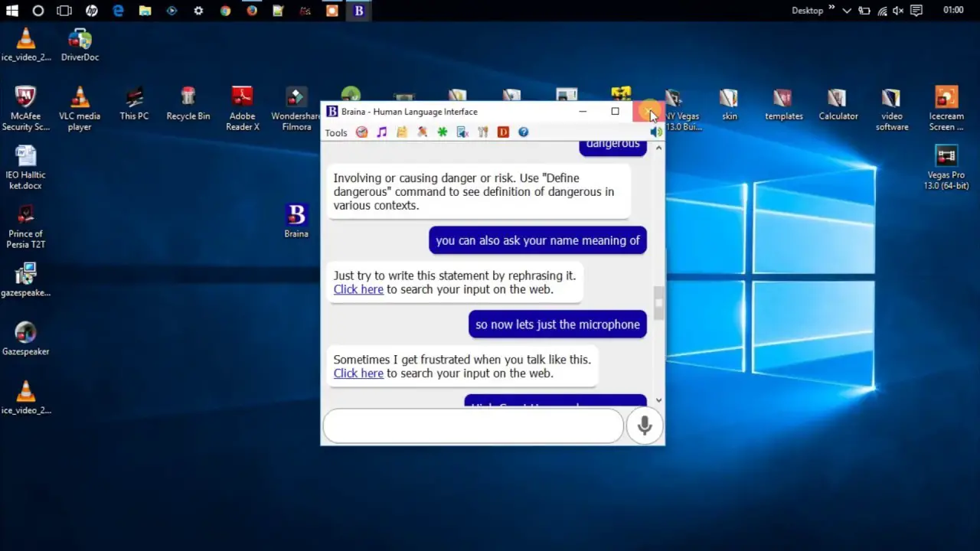This screenshot has width=980, height=551.
Task: Select the Vegas Pro 13.0 (64-bit) icon
Action: [947, 168]
